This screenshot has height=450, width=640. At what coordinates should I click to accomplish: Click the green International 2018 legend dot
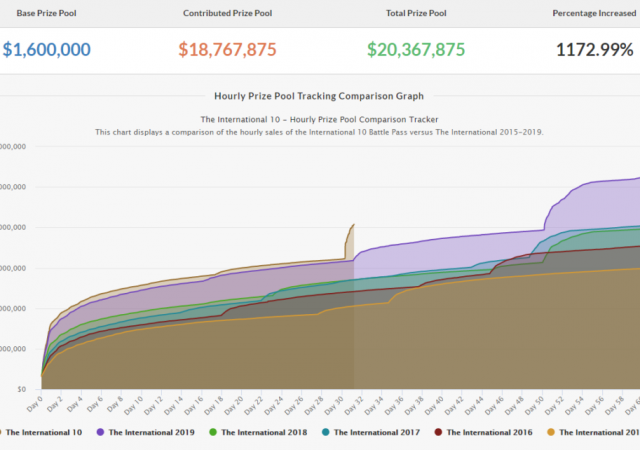click(x=213, y=432)
